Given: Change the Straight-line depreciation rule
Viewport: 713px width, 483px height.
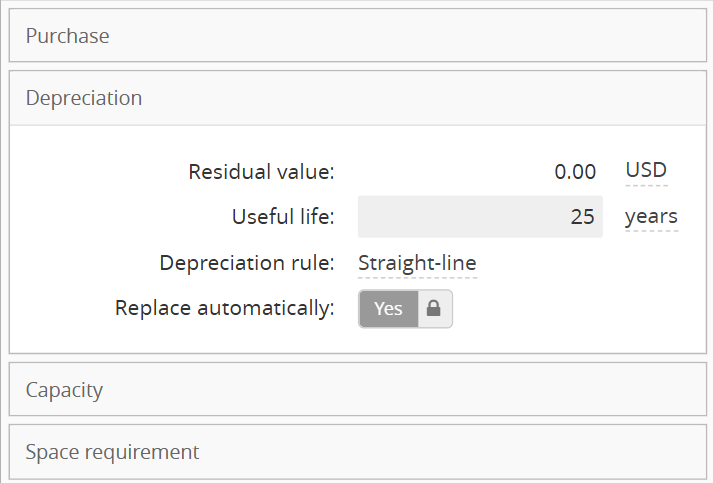Looking at the screenshot, I should [x=417, y=264].
